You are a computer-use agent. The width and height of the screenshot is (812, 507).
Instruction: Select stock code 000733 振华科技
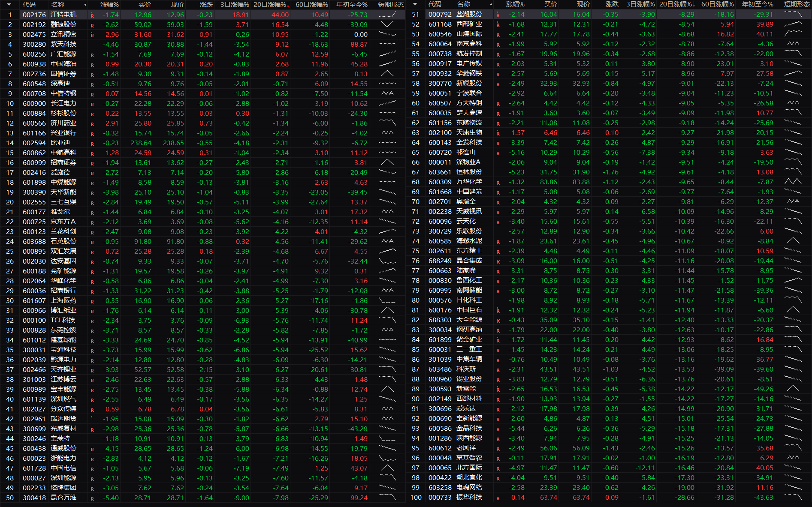point(440,497)
